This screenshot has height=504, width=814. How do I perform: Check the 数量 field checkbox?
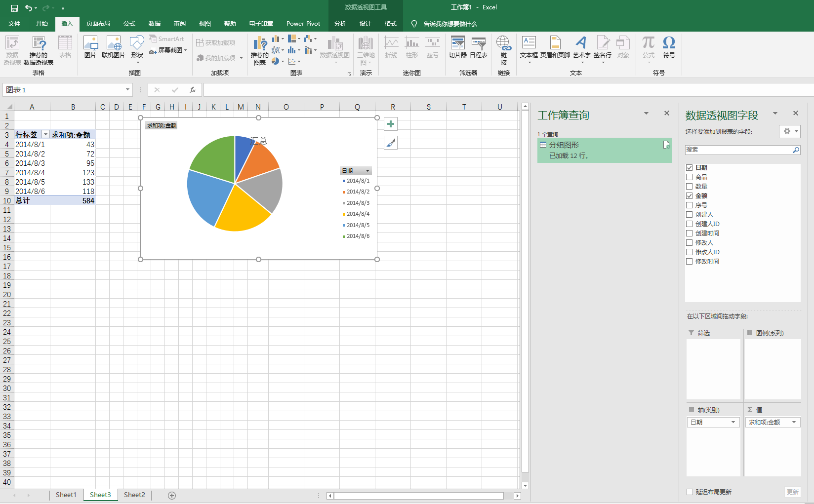(x=689, y=187)
